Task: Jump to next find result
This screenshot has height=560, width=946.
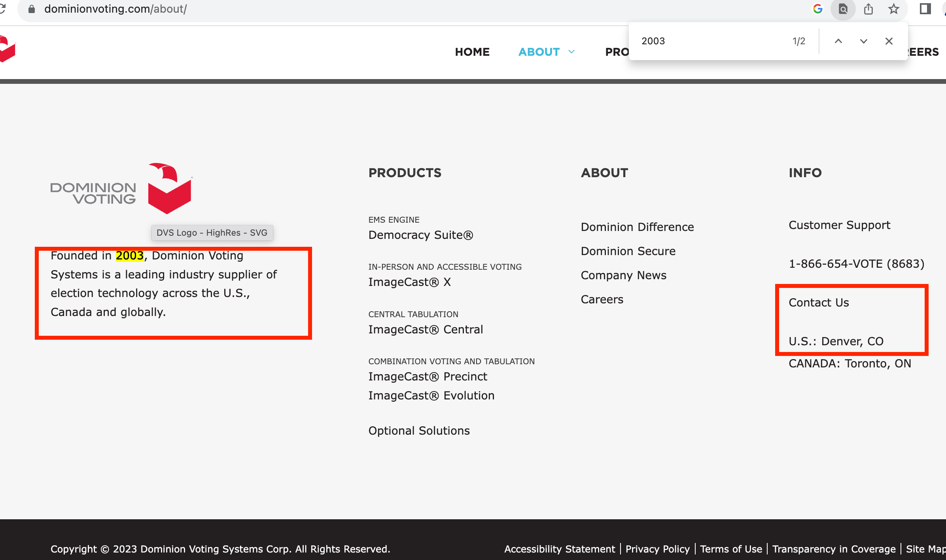Action: pyautogui.click(x=863, y=41)
